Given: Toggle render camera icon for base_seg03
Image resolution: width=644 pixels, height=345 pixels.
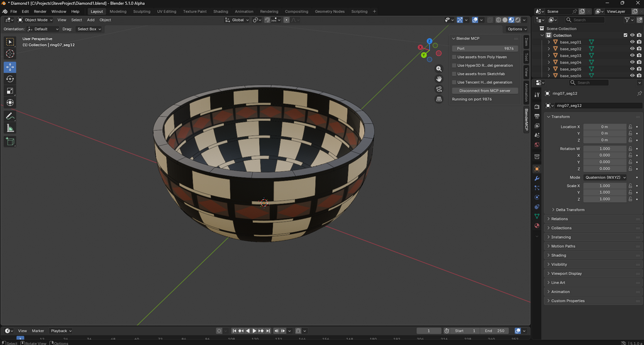Looking at the screenshot, I should [639, 55].
